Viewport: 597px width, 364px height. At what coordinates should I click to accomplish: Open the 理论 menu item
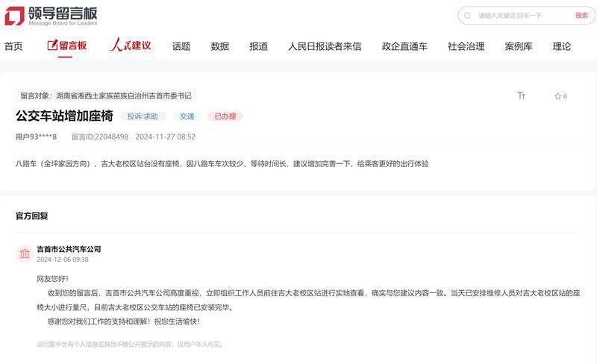562,46
